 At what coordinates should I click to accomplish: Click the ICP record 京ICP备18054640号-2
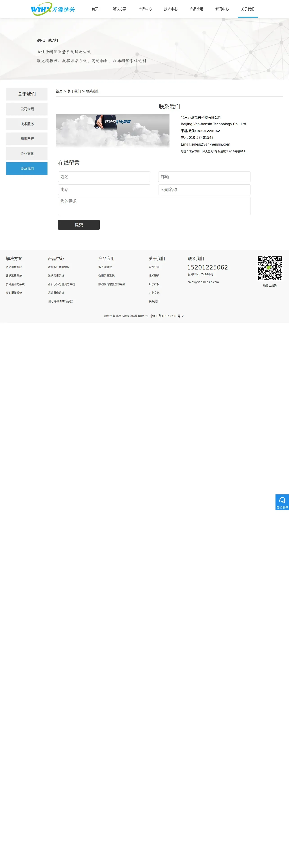tap(167, 316)
